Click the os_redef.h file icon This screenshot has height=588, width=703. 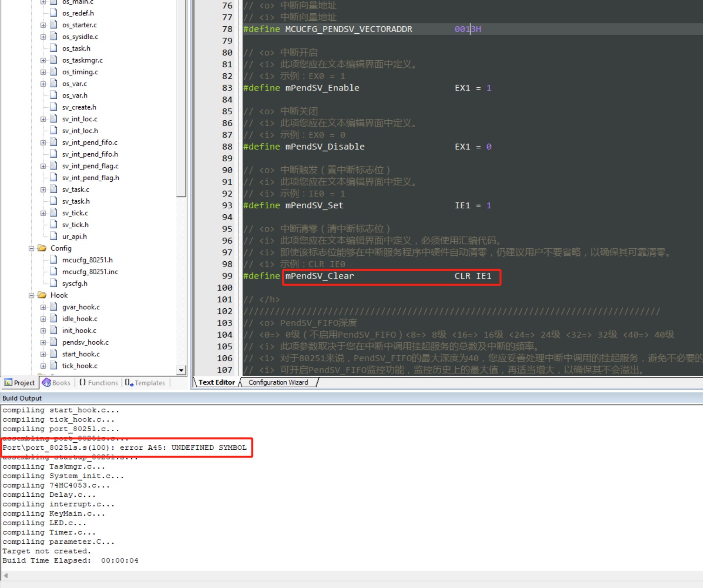point(54,13)
